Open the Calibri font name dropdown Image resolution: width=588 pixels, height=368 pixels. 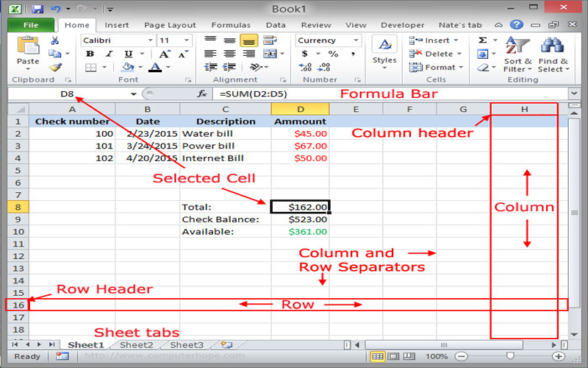pyautogui.click(x=150, y=40)
